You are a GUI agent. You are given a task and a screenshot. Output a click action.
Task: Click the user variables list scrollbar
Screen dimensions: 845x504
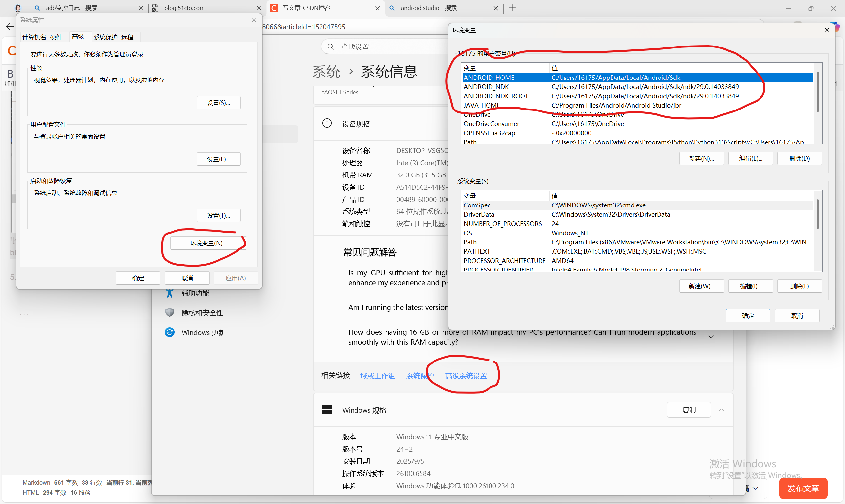818,92
